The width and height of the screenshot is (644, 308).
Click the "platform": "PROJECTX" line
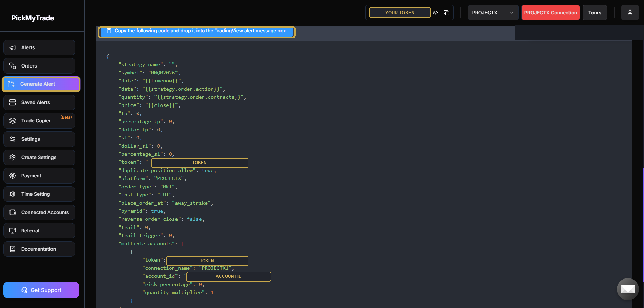(x=152, y=178)
